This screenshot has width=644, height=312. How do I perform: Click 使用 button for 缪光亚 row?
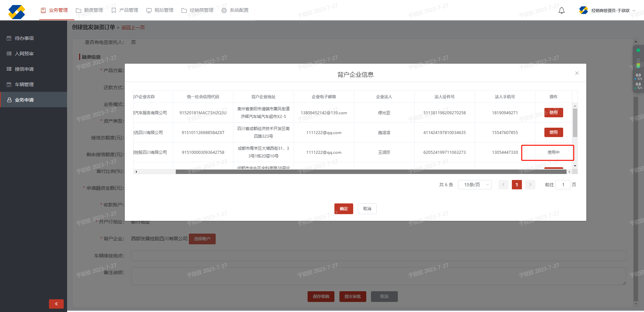pyautogui.click(x=553, y=113)
